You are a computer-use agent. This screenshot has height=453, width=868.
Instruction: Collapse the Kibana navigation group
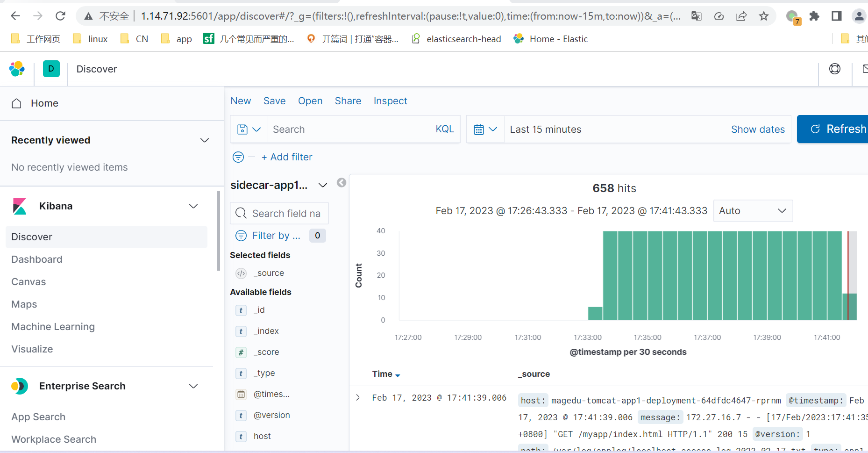[x=193, y=206]
